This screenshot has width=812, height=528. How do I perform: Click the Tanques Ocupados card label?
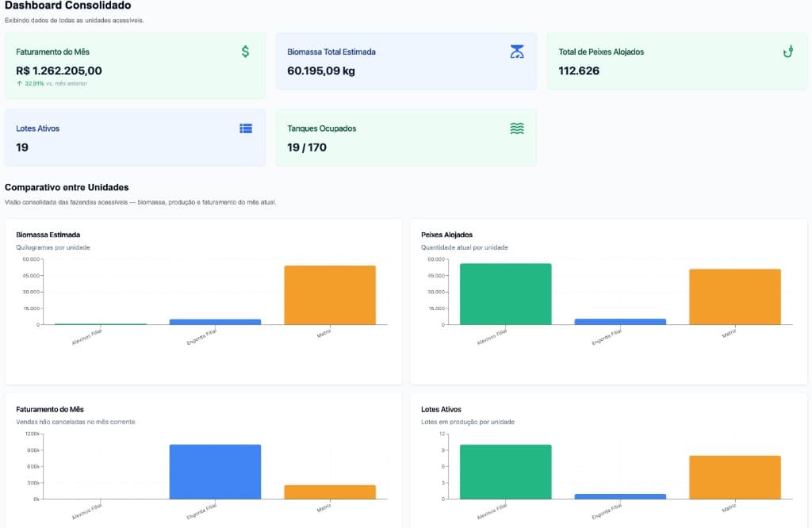pos(322,128)
